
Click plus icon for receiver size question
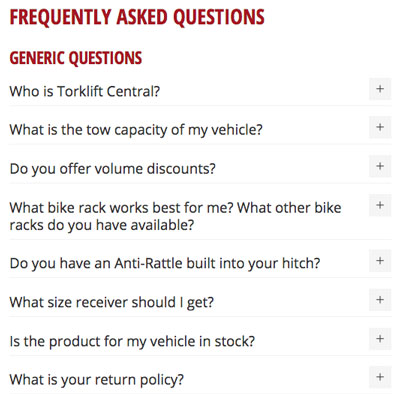(x=380, y=300)
